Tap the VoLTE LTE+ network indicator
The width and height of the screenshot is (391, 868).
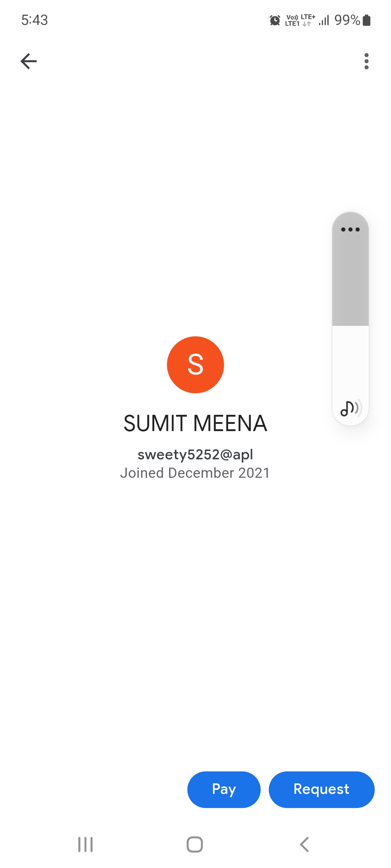300,20
